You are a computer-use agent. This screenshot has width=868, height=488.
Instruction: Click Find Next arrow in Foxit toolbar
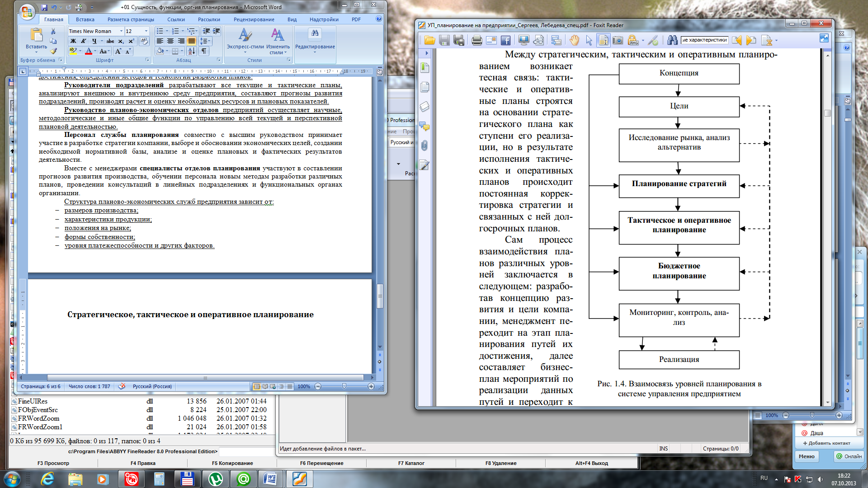pyautogui.click(x=751, y=41)
